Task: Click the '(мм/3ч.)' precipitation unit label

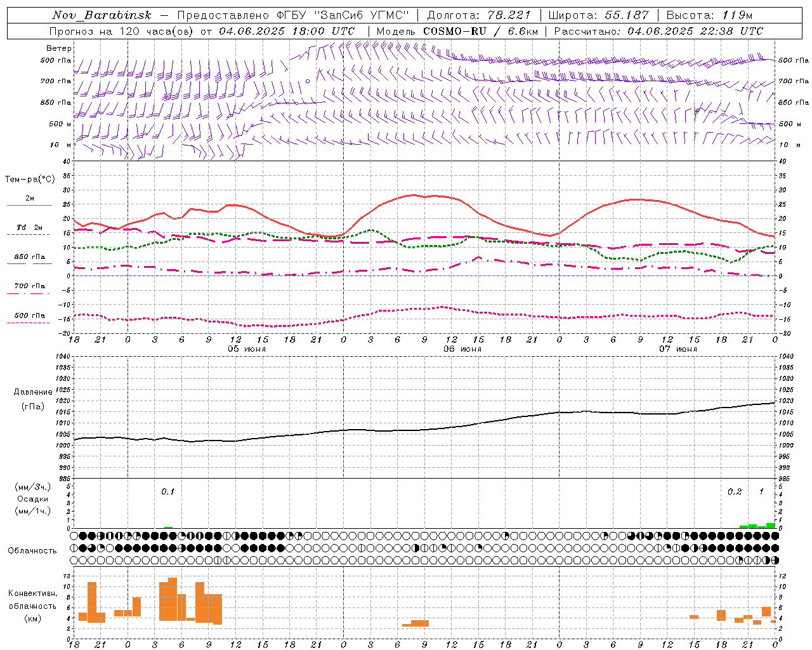Action: 32,487
